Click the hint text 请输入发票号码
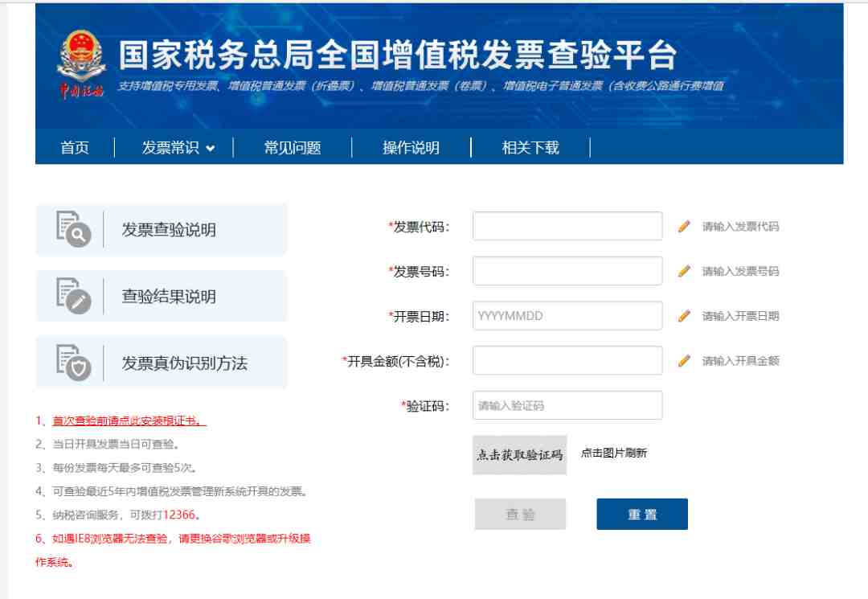Image resolution: width=868 pixels, height=599 pixels. (x=741, y=271)
